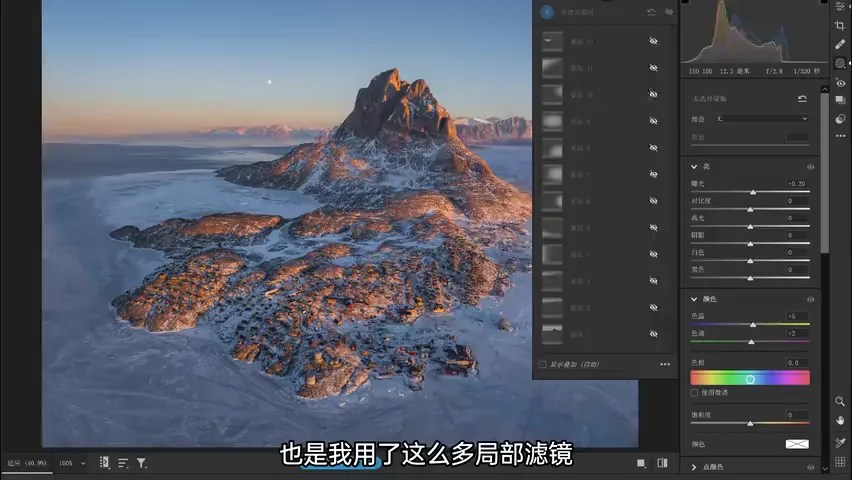Image resolution: width=852 pixels, height=480 pixels.
Task: Click the 色温 value field +5
Action: click(x=797, y=316)
